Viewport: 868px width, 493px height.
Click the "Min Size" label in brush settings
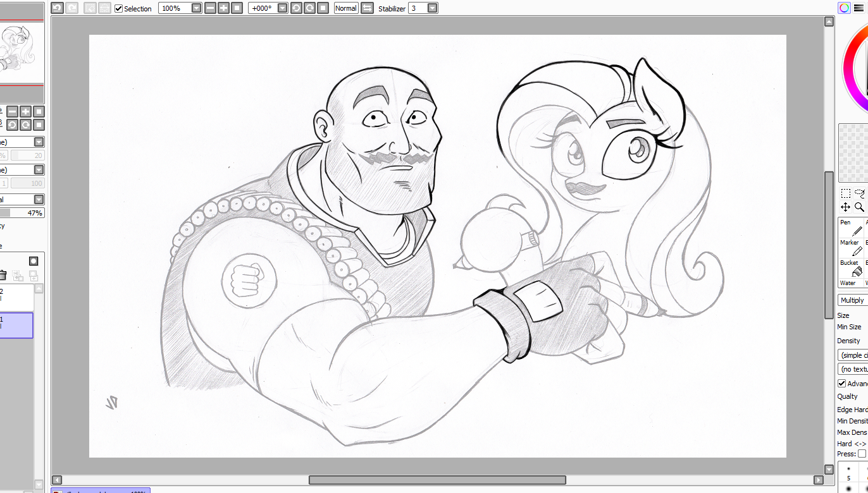849,327
